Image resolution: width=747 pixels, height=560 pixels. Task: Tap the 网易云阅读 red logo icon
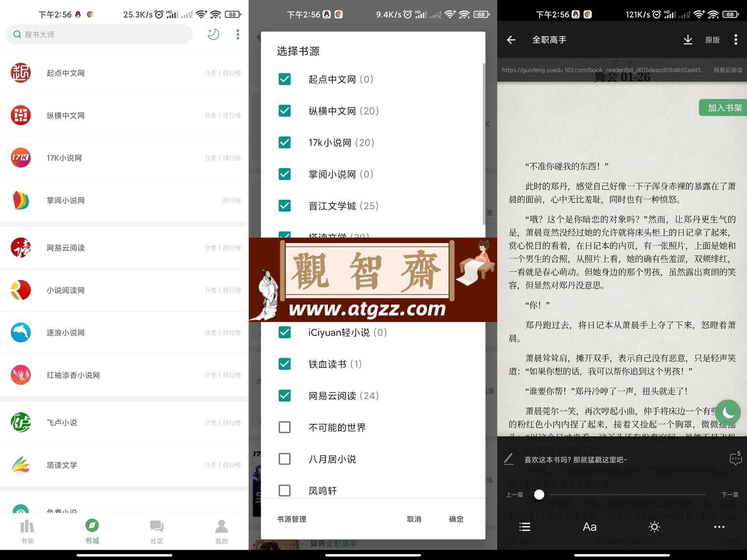(x=21, y=247)
